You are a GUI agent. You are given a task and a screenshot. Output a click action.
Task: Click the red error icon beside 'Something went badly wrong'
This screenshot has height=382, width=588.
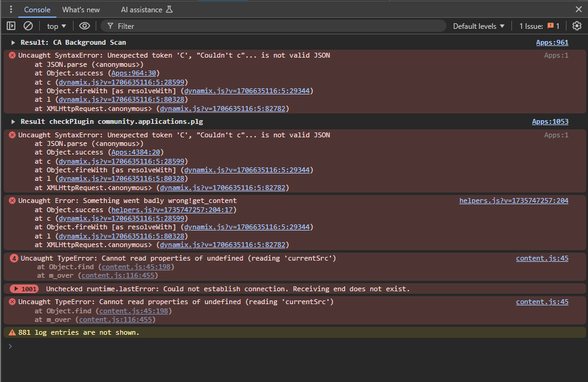[12, 201]
